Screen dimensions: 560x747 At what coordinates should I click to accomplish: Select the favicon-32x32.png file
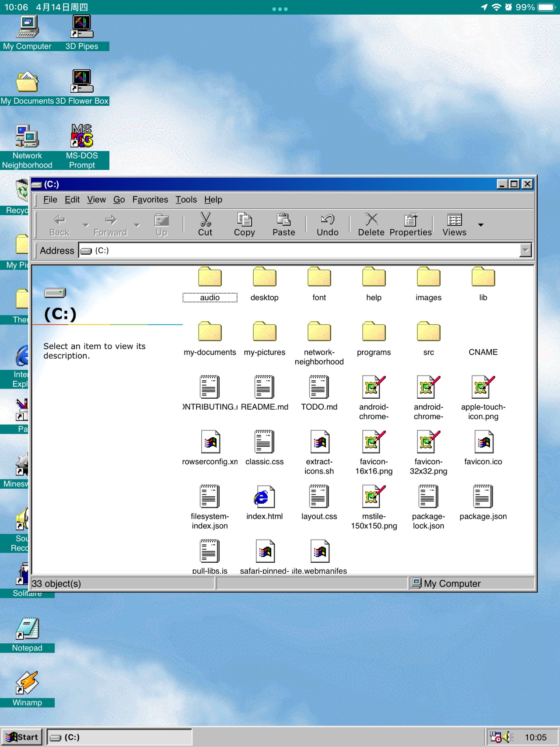click(x=429, y=453)
